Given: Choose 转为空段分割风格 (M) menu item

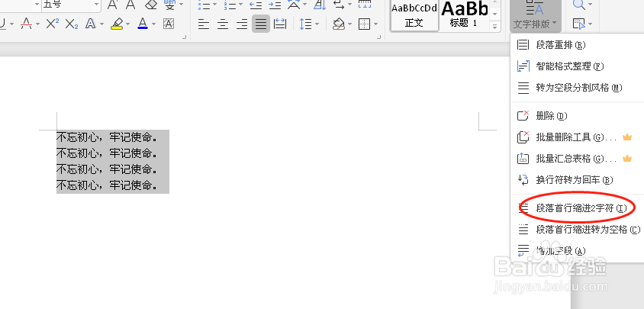Looking at the screenshot, I should [x=577, y=88].
